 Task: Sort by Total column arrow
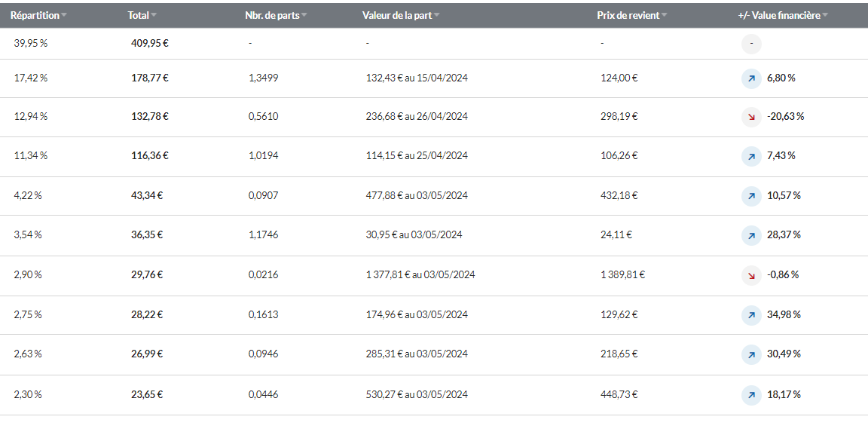(154, 16)
